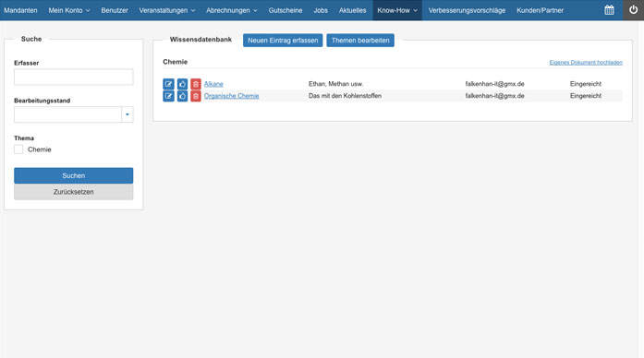Click description 'Ethan, Methan usw.'
Viewport: 644px width, 358px height.
336,84
